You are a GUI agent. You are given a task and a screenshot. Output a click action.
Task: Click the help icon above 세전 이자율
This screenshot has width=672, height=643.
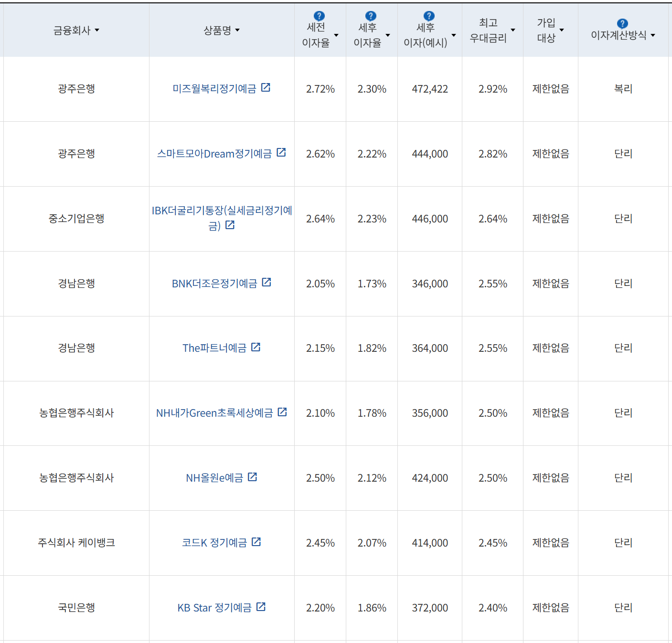pos(319,15)
